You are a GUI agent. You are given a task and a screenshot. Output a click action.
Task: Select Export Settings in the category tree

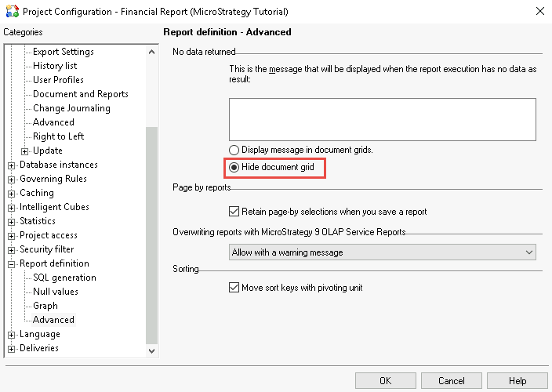point(64,52)
